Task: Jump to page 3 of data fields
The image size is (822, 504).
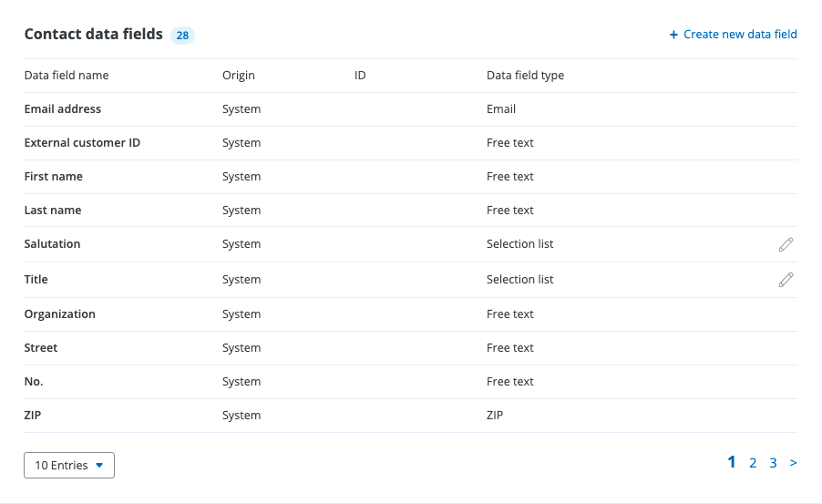Action: click(773, 463)
